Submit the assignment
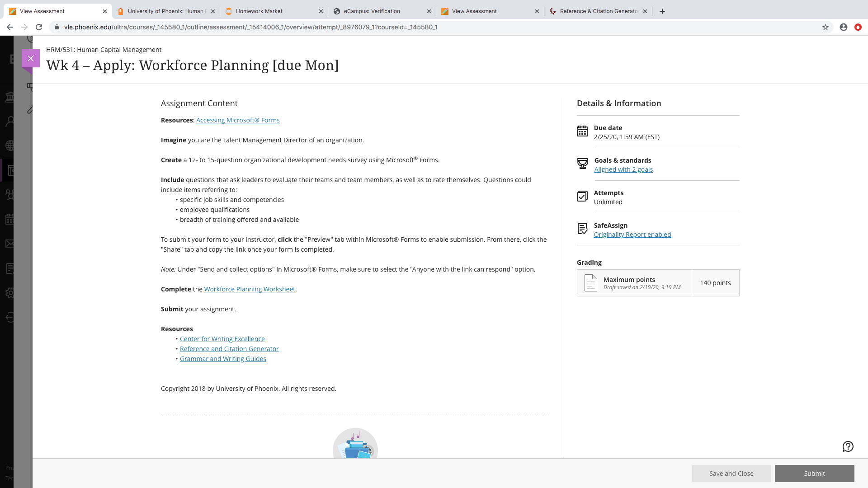868x488 pixels. coord(814,474)
